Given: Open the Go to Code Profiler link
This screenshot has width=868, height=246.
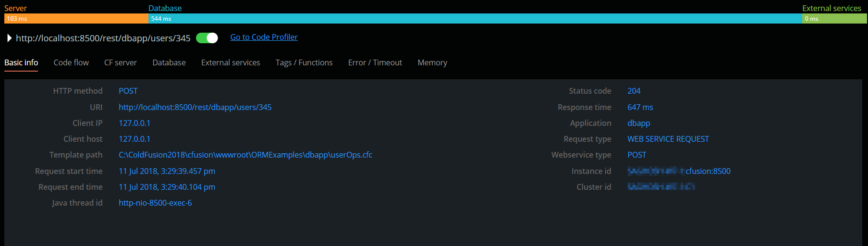Looking at the screenshot, I should pyautogui.click(x=264, y=37).
